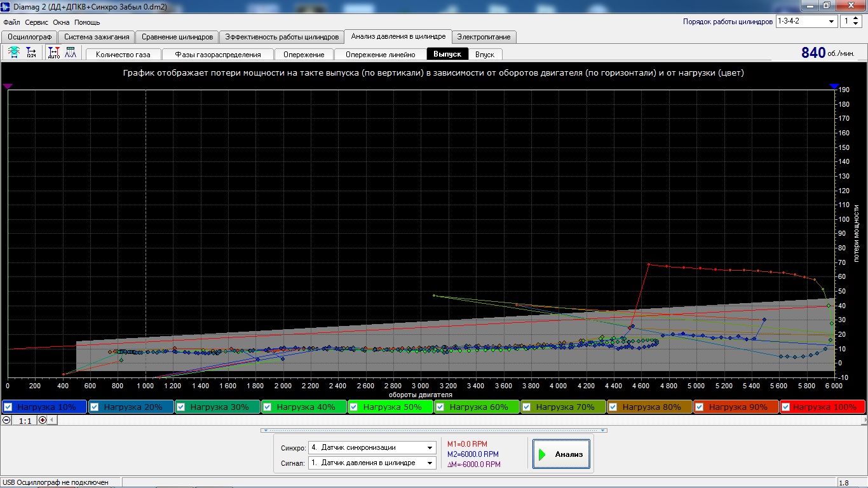The height and width of the screenshot is (488, 868).
Task: Open the cylinder firing order 1-3-4-2 dropdown
Action: [806, 21]
